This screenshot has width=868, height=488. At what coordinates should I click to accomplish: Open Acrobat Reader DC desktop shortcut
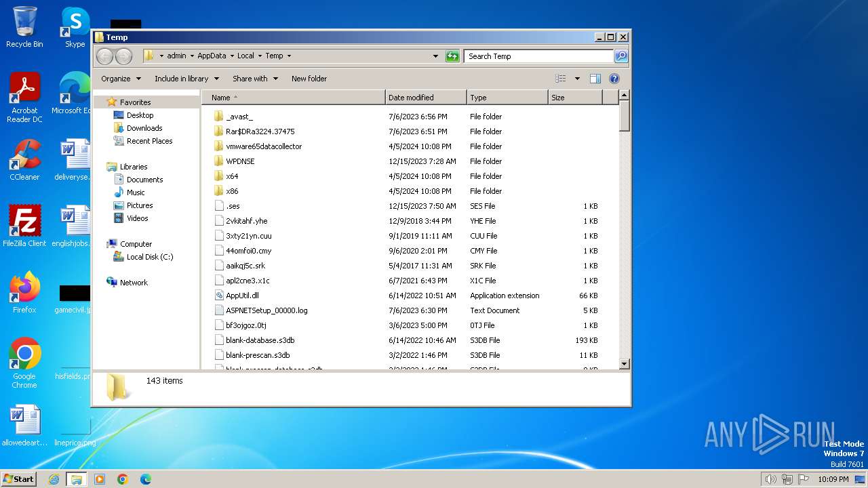24,98
